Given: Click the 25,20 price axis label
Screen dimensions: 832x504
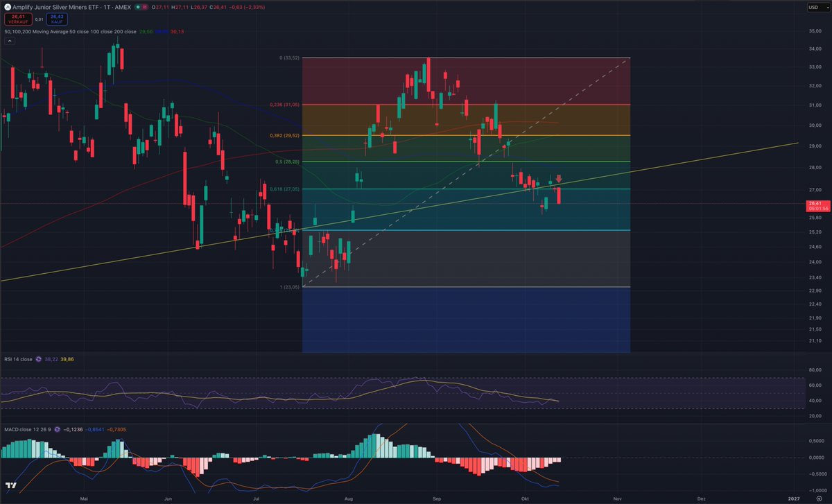Looking at the screenshot, I should tap(814, 232).
